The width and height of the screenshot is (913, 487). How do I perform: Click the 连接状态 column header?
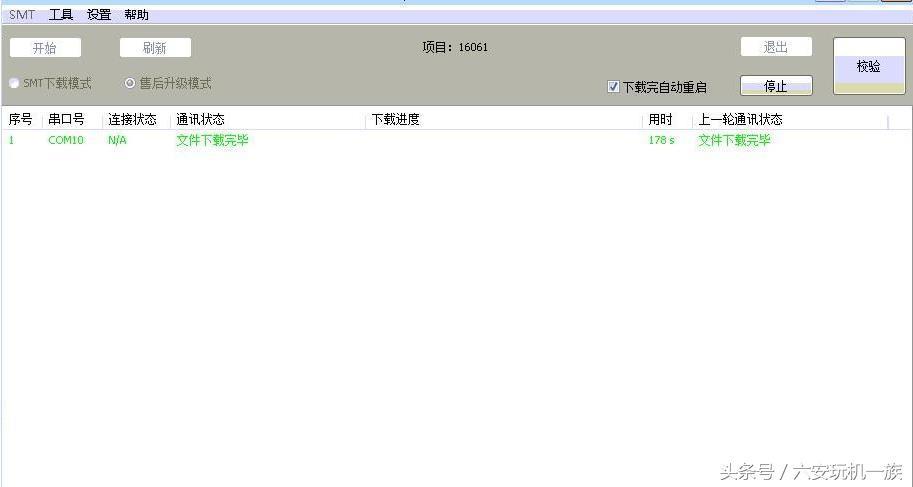click(132, 119)
